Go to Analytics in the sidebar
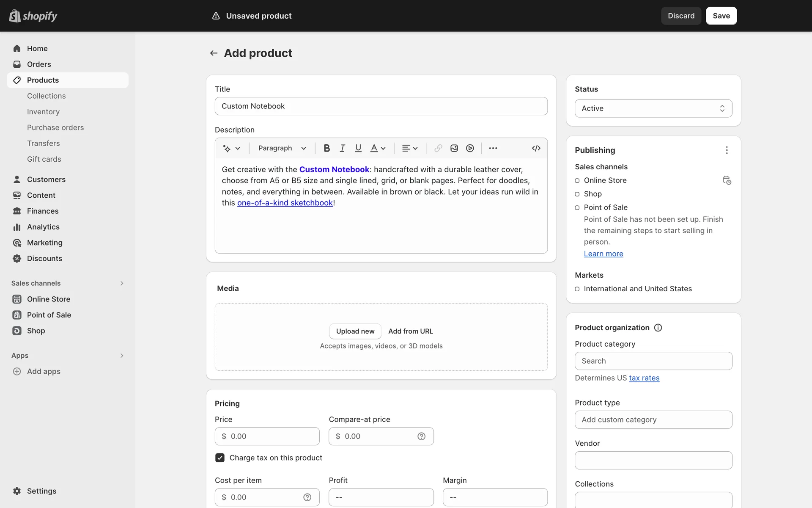The height and width of the screenshot is (508, 812). click(x=43, y=227)
